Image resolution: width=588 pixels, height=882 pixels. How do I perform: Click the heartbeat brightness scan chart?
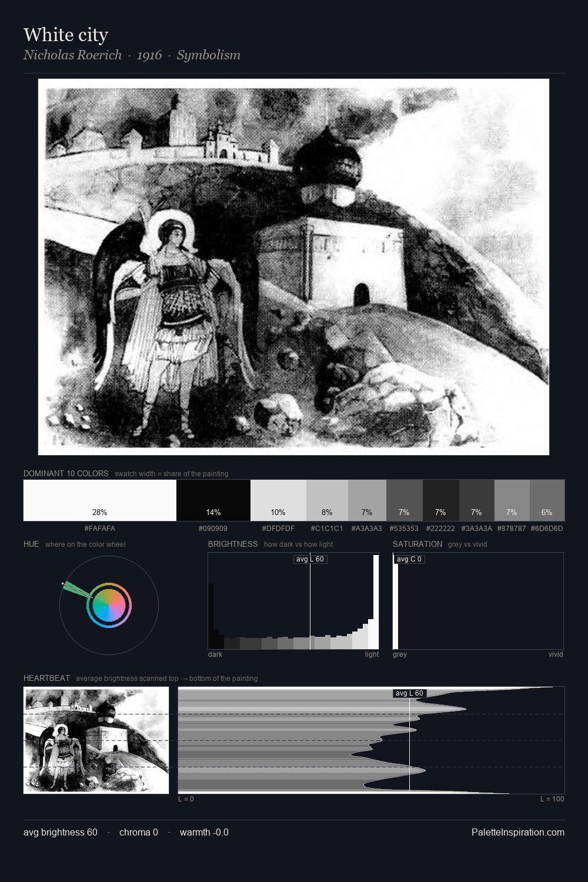tap(371, 740)
